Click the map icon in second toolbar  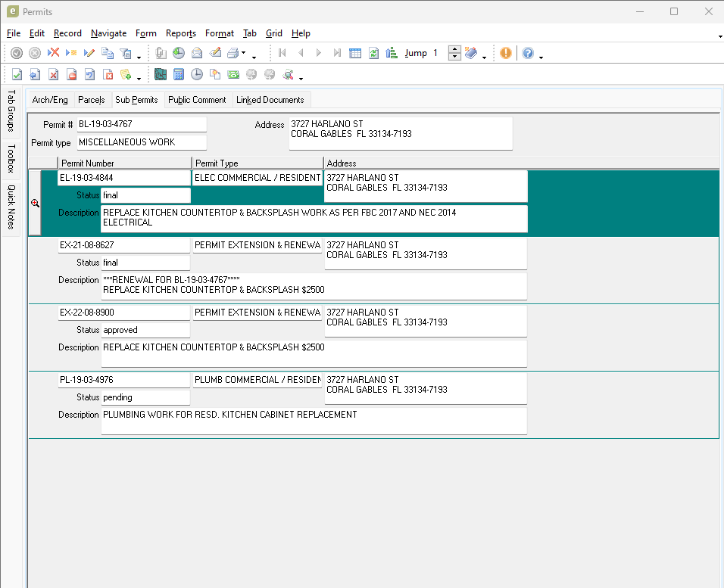pos(161,74)
